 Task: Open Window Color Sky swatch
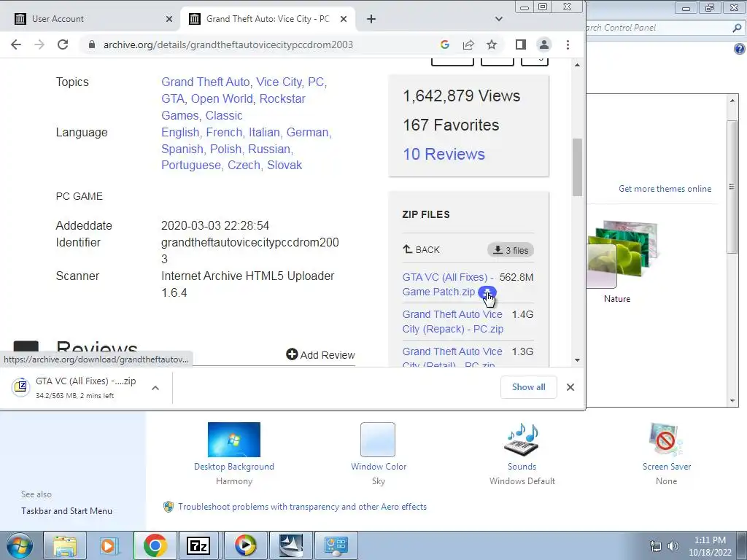tap(378, 440)
